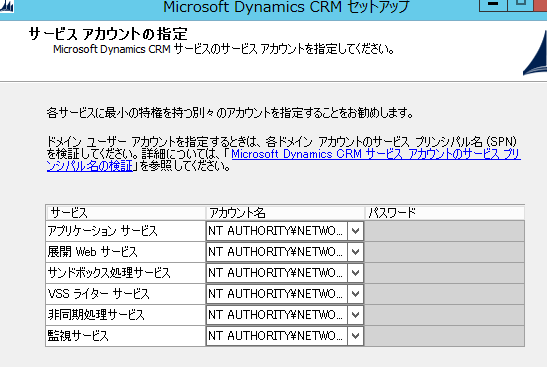
Task: Click account name field for 監視サービス
Action: 277,336
